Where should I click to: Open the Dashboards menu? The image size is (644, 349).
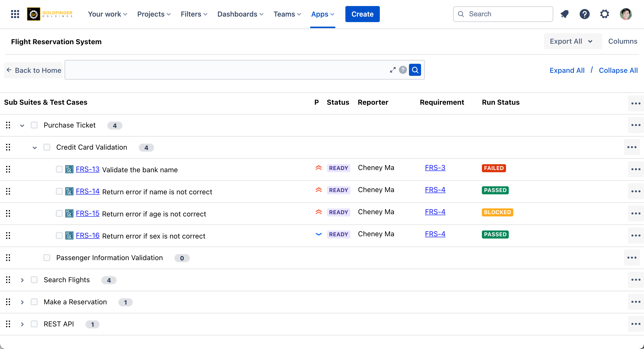(240, 14)
